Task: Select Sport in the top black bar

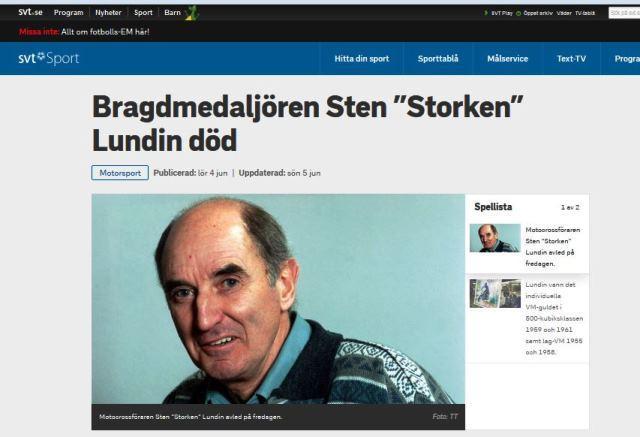Action: [143, 13]
